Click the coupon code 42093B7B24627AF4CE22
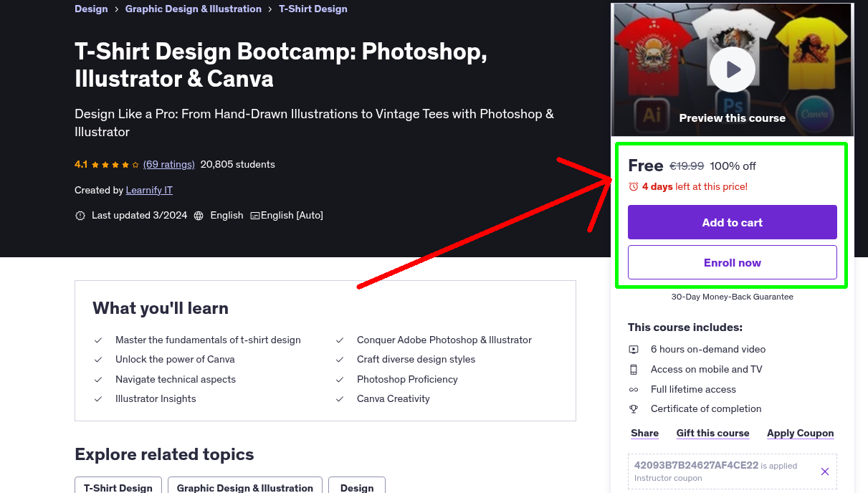Screen dimensions: 868x493 click(x=696, y=465)
